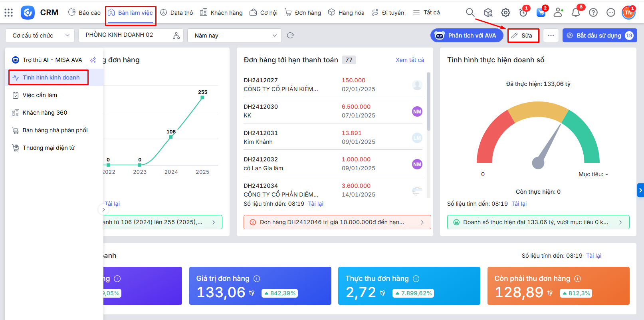Screen dimensions: 644x320
Task: Open the settings gear icon
Action: tap(505, 13)
